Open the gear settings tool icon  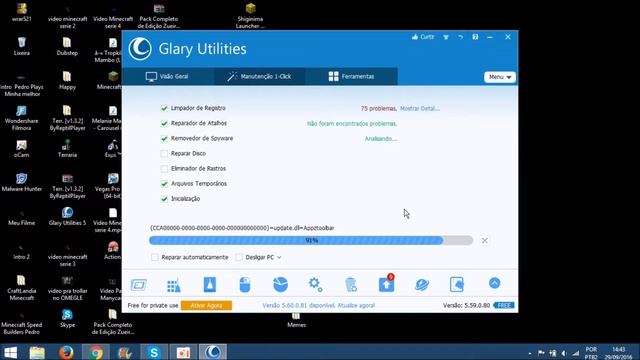point(316,284)
